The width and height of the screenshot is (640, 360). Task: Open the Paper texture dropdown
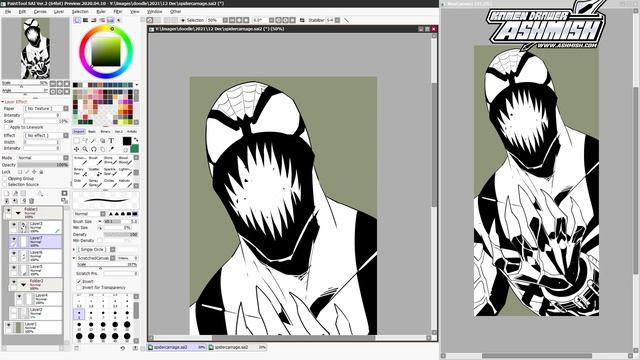pyautogui.click(x=66, y=109)
